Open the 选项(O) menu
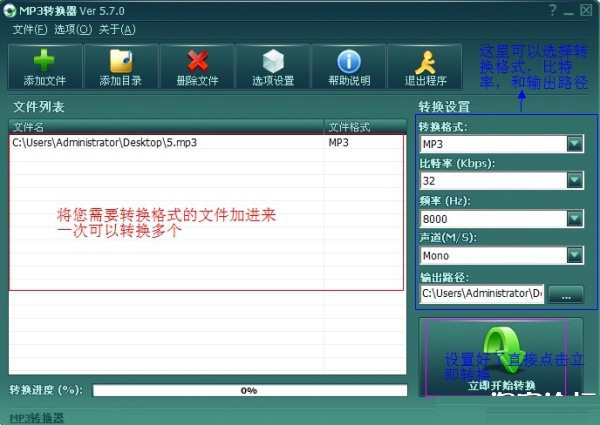This screenshot has height=425, width=600. (x=73, y=29)
